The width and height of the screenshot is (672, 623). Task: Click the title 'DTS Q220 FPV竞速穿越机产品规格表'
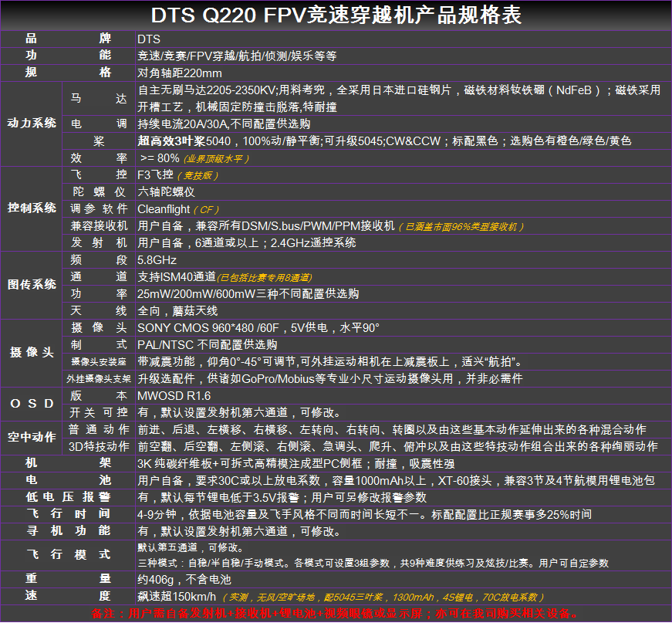coord(336,15)
